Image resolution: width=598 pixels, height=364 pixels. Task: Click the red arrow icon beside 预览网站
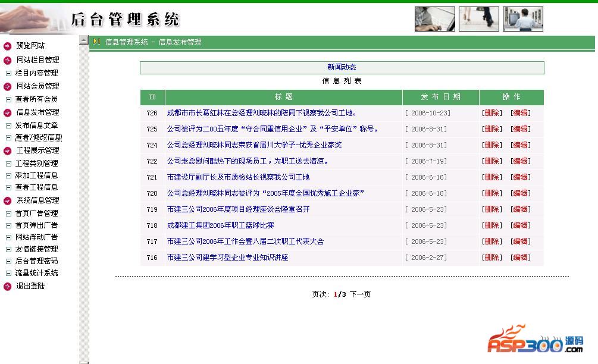pos(7,46)
